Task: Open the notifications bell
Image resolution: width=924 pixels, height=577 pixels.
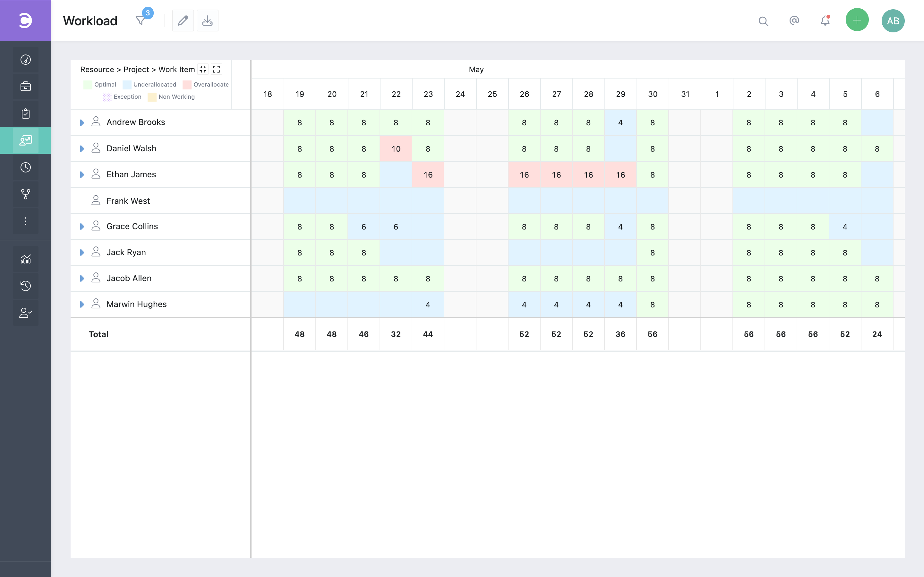Action: point(825,21)
